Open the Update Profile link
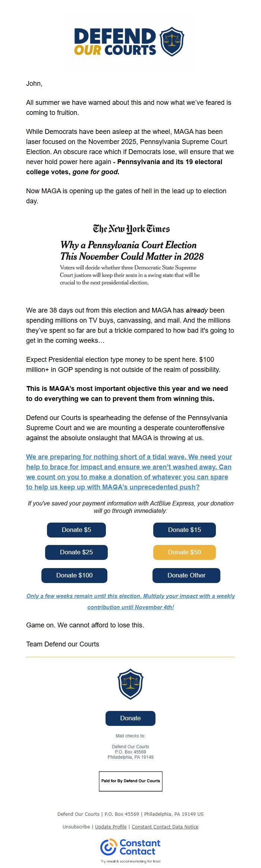Image resolution: width=261 pixels, height=868 pixels. (x=111, y=827)
